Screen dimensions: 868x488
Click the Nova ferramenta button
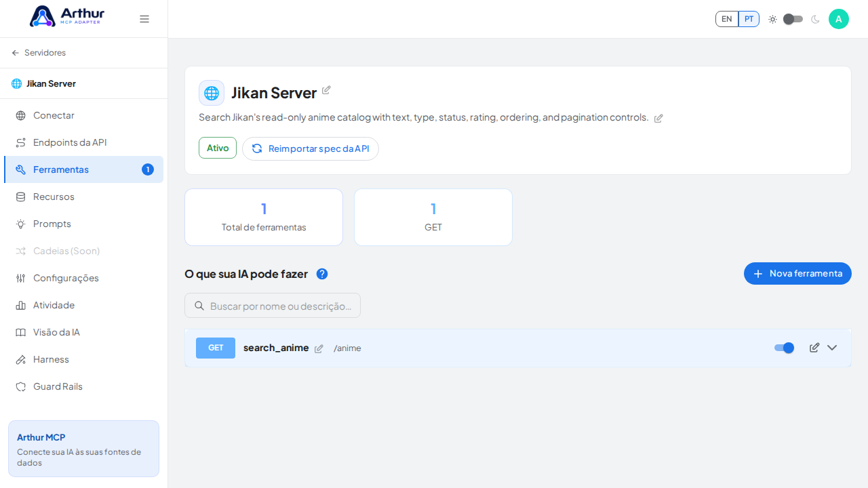coord(797,273)
